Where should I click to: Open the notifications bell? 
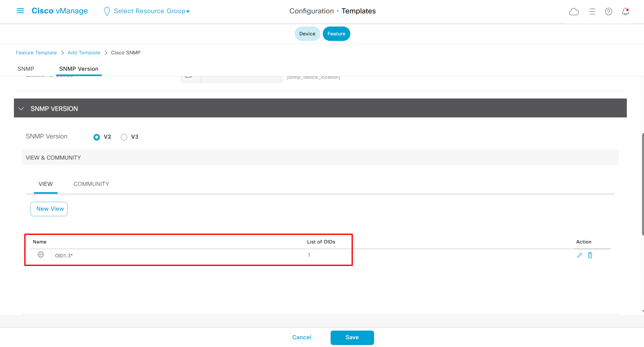coord(625,12)
